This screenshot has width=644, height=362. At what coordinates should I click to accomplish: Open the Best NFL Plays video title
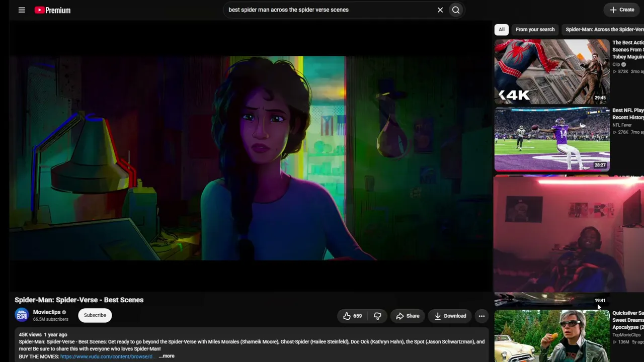point(628,114)
